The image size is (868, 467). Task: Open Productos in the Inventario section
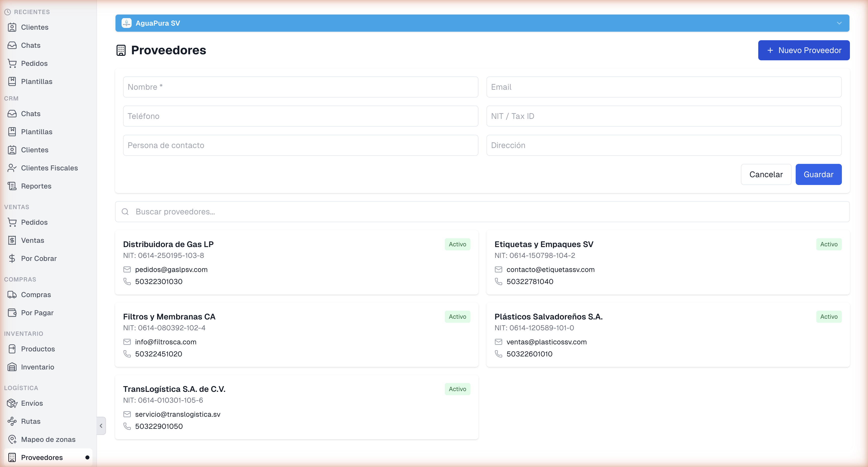(38, 349)
